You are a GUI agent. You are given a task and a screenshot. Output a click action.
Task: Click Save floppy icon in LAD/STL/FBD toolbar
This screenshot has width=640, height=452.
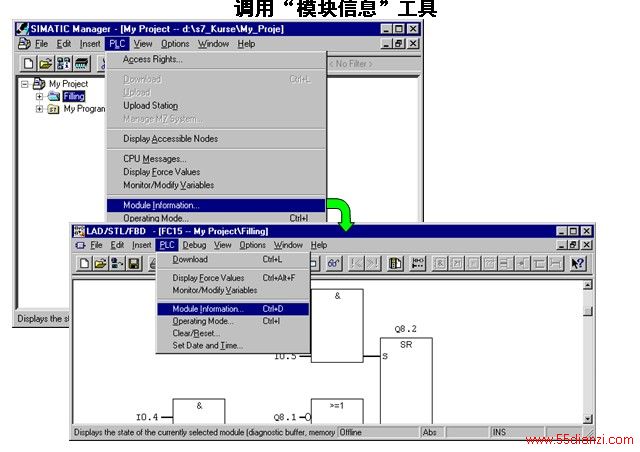pos(134,263)
